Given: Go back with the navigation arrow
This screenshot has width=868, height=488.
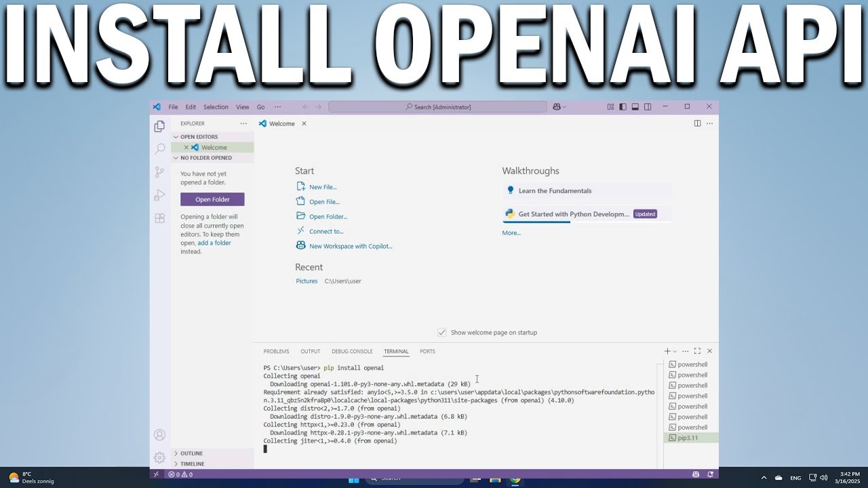Looking at the screenshot, I should pos(305,106).
